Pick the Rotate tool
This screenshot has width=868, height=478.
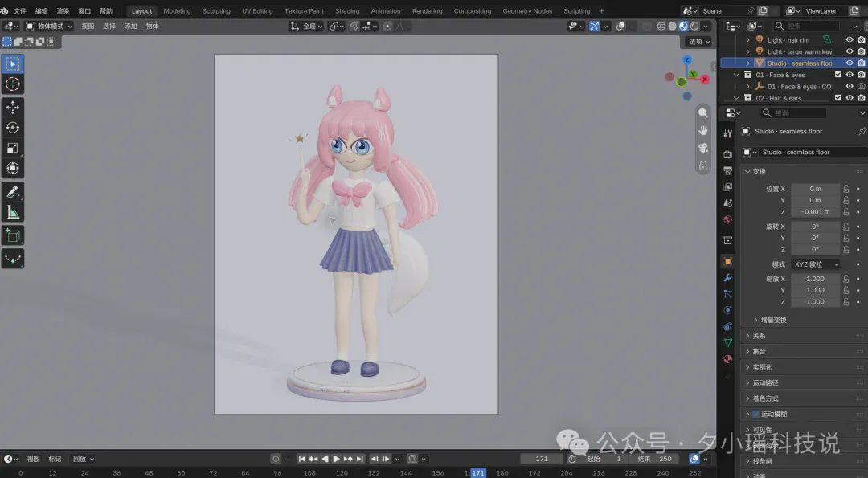[13, 128]
